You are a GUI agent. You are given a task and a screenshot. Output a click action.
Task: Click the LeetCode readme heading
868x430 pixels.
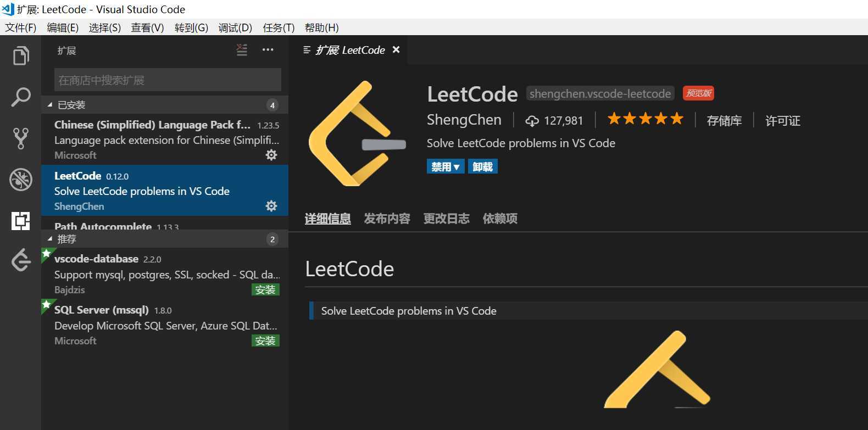click(349, 269)
